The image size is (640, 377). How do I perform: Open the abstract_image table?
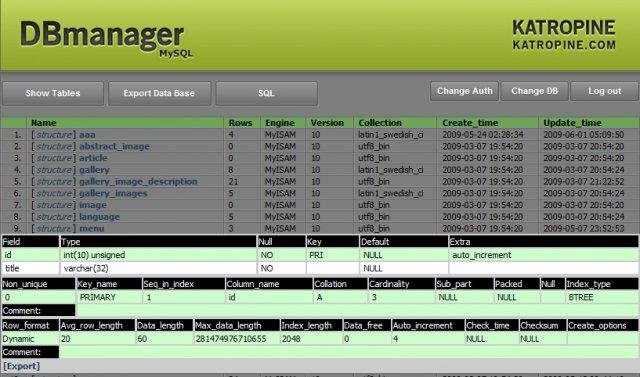click(x=114, y=146)
